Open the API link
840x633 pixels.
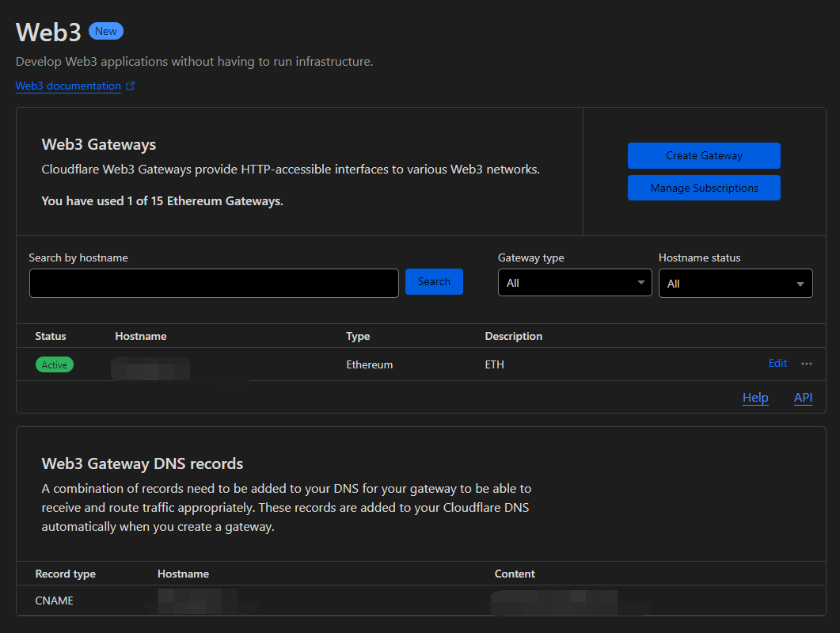(x=803, y=398)
